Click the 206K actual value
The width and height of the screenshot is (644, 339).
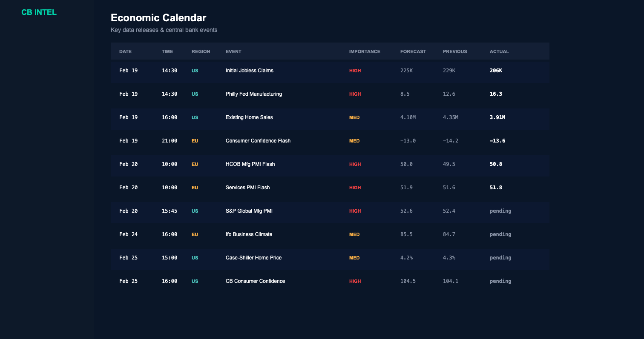[x=496, y=71]
